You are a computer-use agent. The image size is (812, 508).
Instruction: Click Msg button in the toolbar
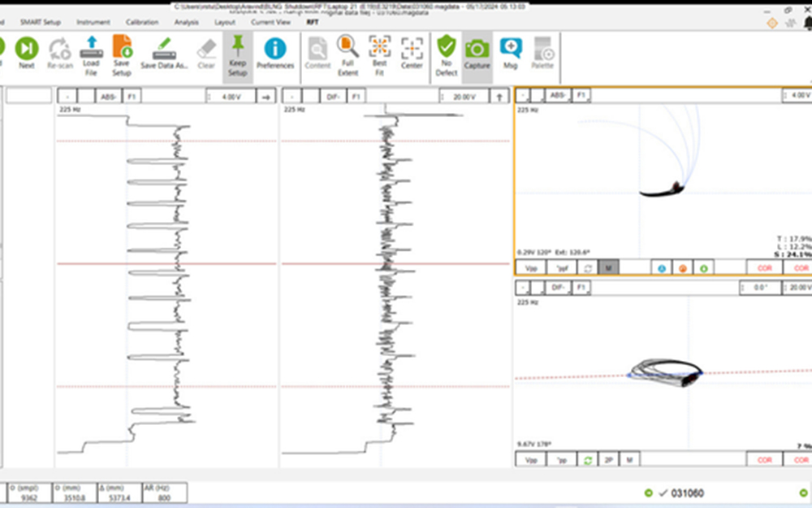[511, 49]
